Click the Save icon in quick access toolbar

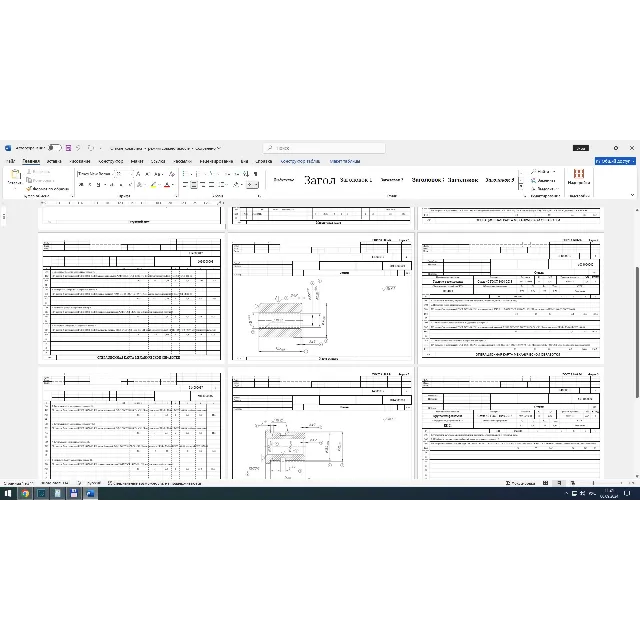tap(68, 148)
